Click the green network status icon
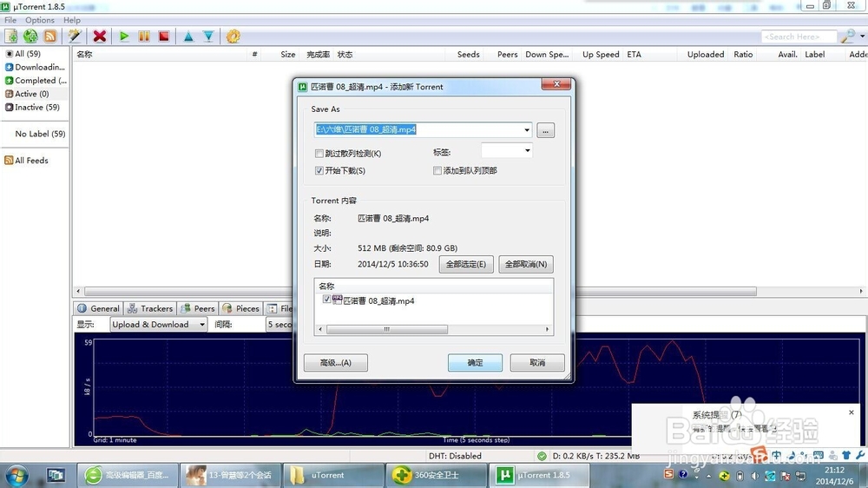The width and height of the screenshot is (868, 488). click(542, 456)
